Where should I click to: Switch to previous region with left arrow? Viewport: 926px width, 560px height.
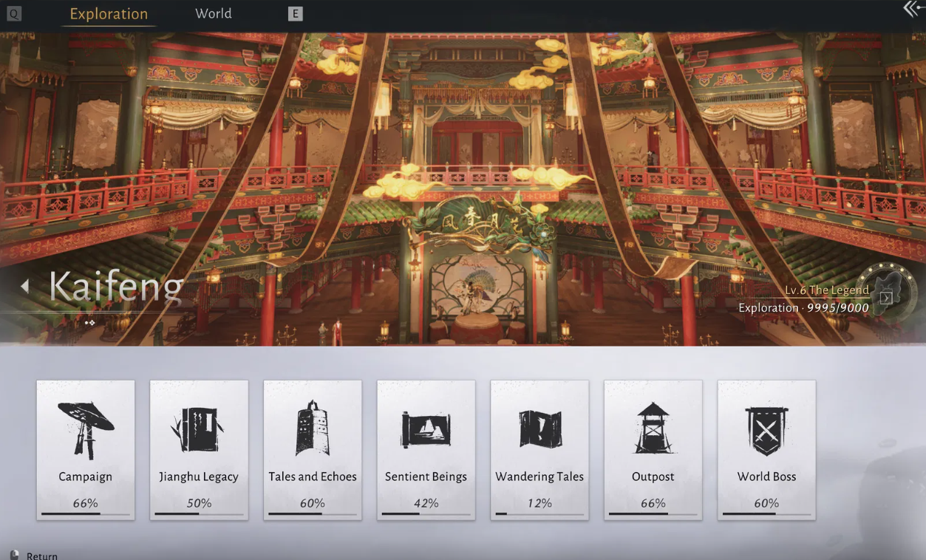pos(25,286)
